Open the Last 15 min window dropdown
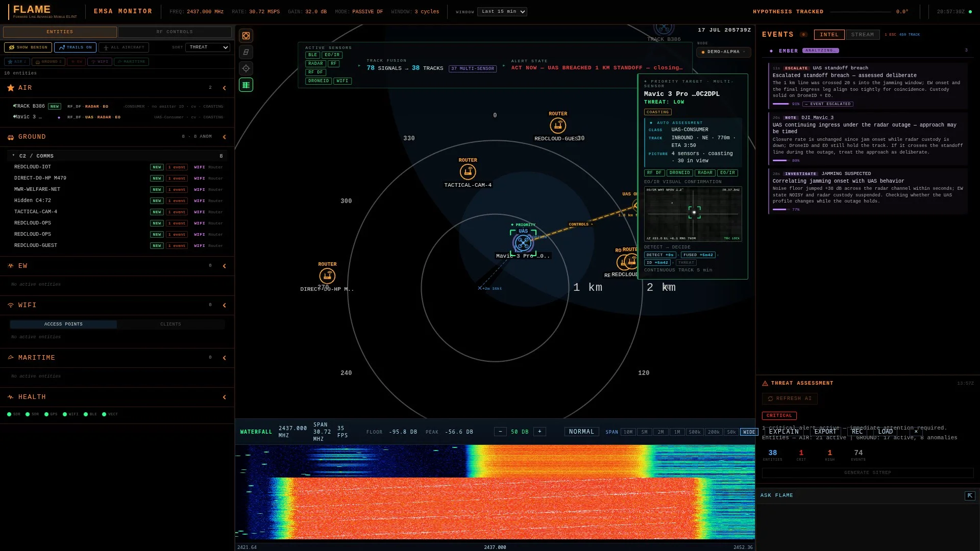The width and height of the screenshot is (980, 551). (502, 12)
